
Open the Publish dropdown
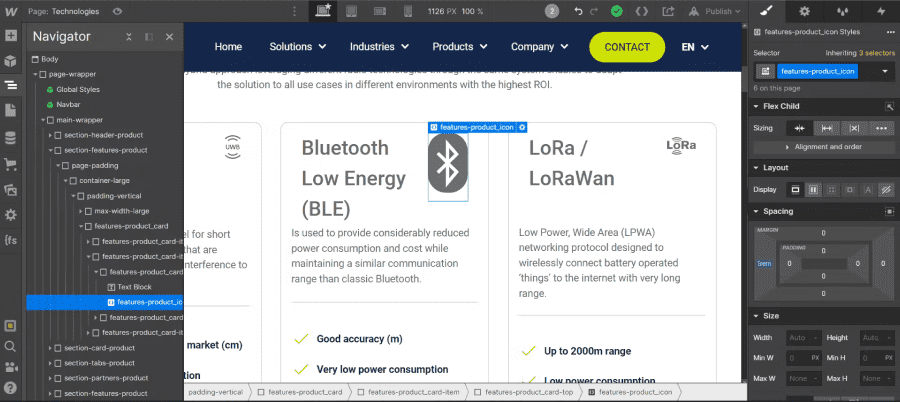(715, 11)
